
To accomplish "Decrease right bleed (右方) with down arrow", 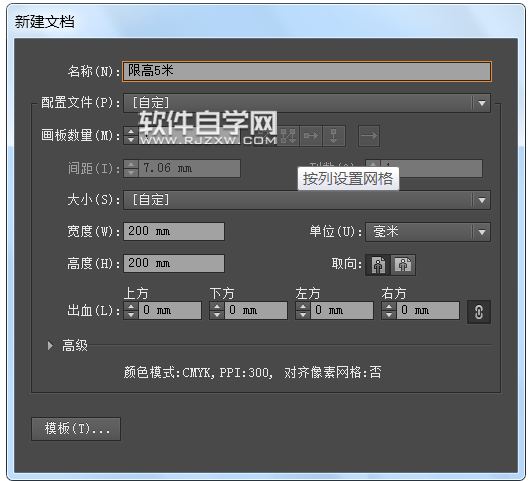I will [389, 315].
